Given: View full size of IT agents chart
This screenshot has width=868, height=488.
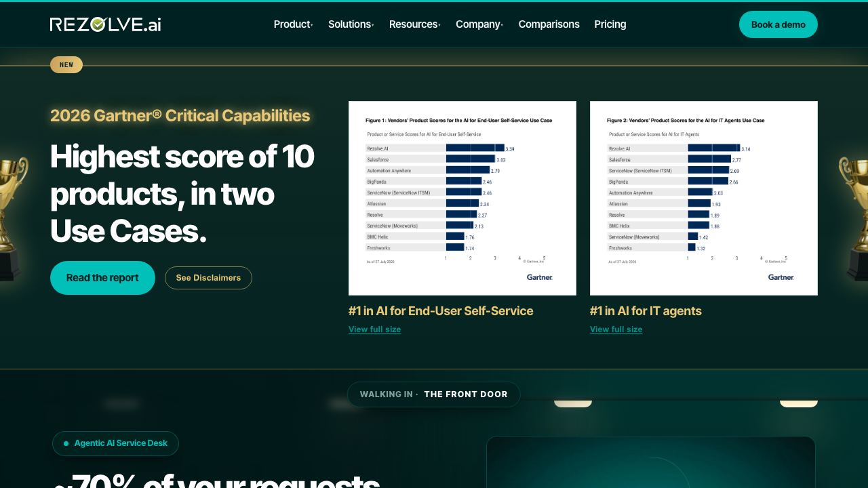Looking at the screenshot, I should tap(616, 329).
